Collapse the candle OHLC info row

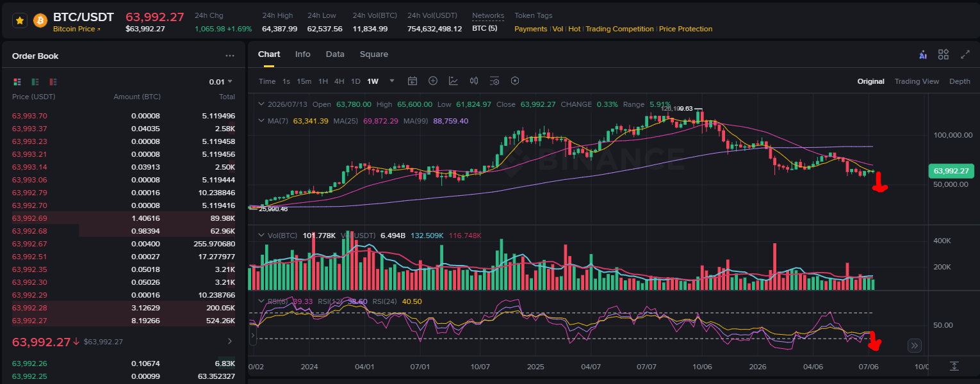coord(261,104)
